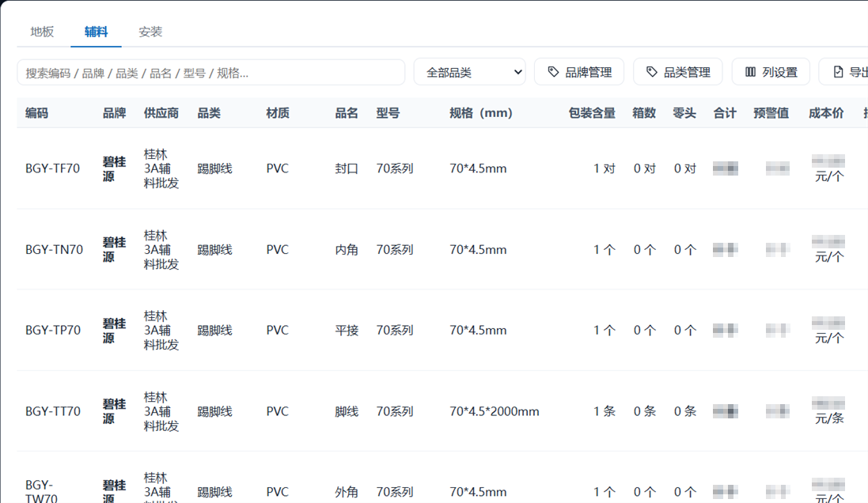Click the 预警值 column header
Viewport: 868px width, 503px height.
click(x=771, y=113)
